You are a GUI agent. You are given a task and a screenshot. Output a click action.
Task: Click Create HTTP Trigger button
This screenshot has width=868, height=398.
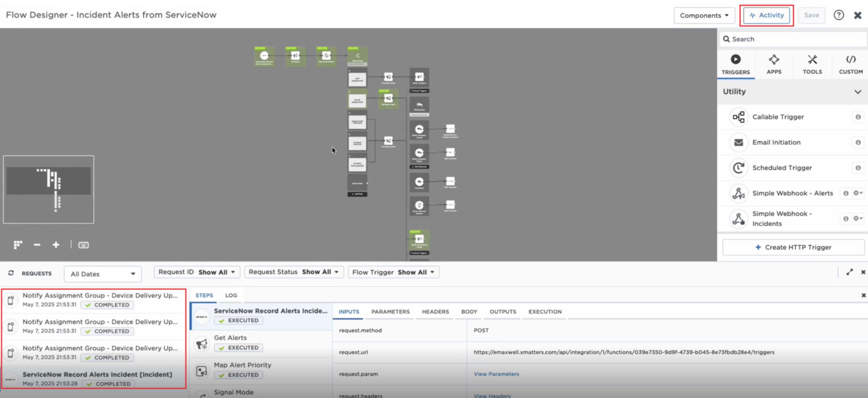point(793,247)
